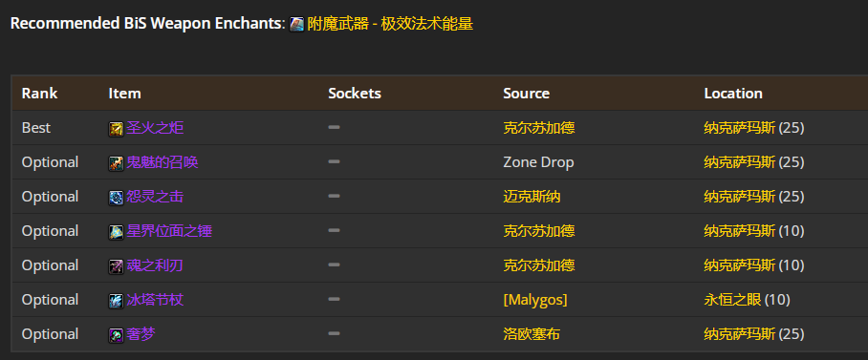The width and height of the screenshot is (868, 360).
Task: Click the Source column header
Action: pos(526,94)
